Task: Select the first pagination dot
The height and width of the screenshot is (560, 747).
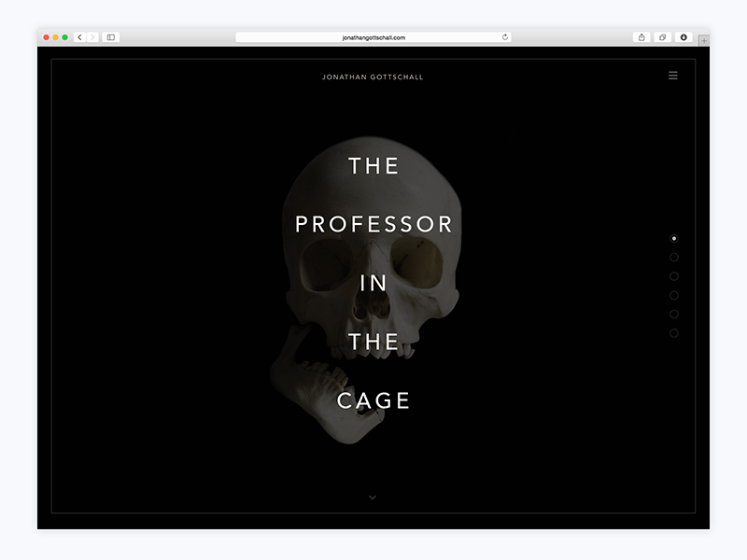Action: pos(673,237)
